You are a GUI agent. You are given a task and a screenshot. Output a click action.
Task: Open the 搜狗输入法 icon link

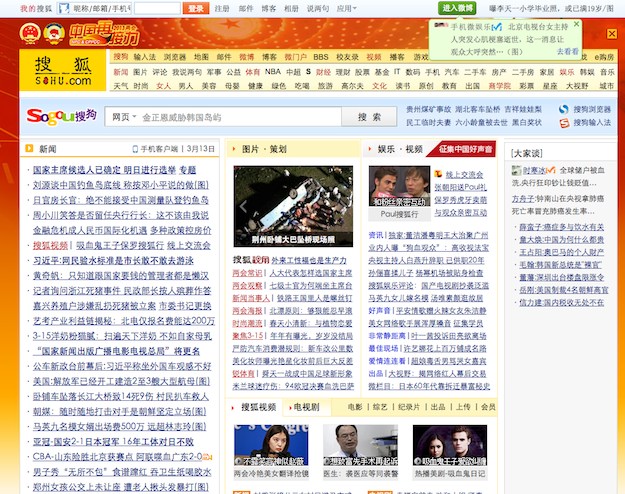pyautogui.click(x=564, y=123)
